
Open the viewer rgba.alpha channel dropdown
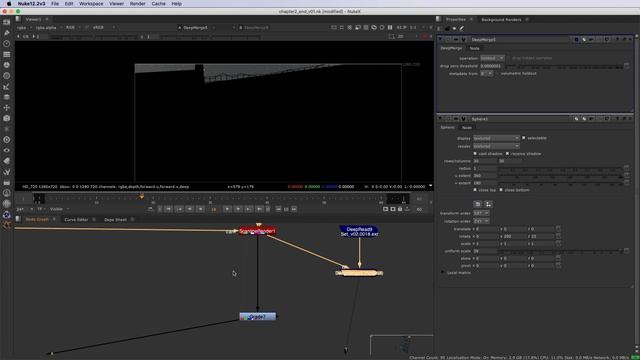pos(48,28)
